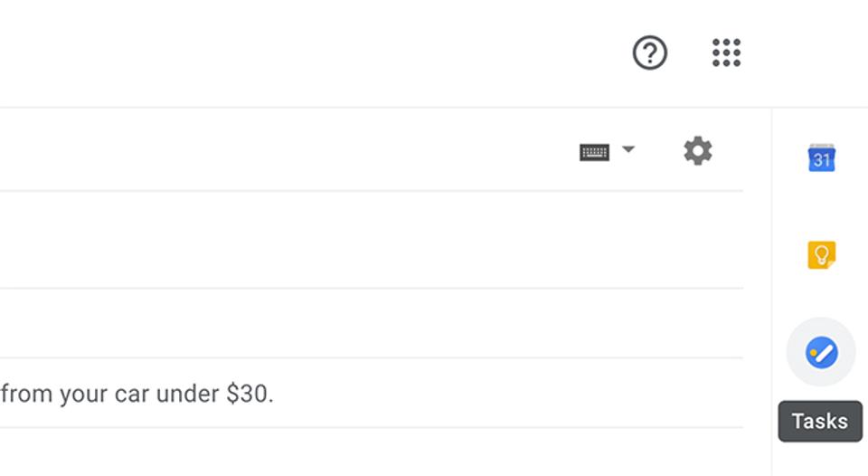Open the Google apps grid launcher
Image resolution: width=868 pixels, height=476 pixels.
[726, 52]
